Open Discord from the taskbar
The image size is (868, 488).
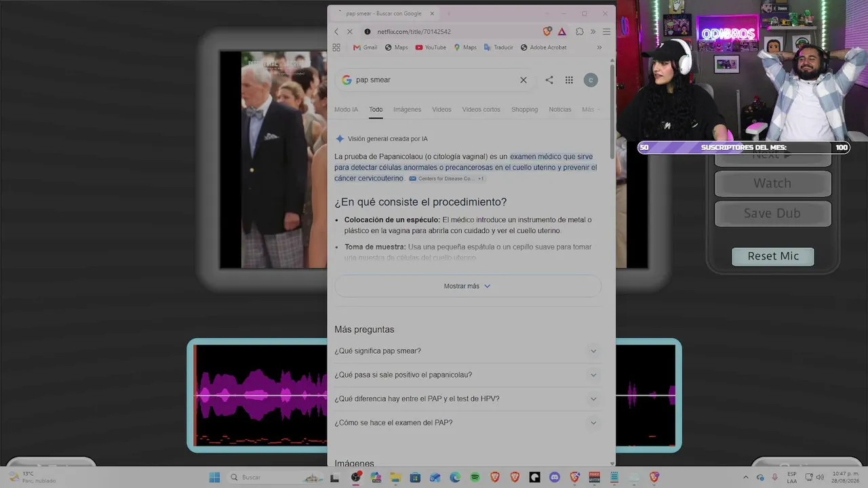555,477
